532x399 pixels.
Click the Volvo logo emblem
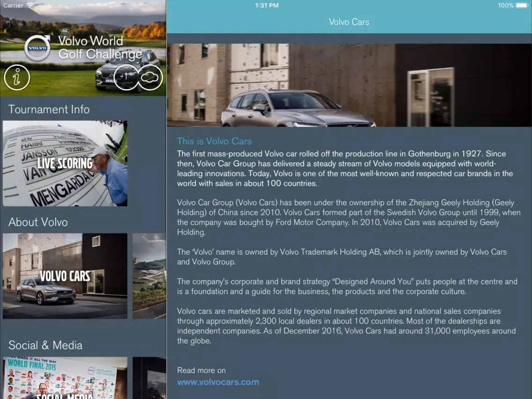(x=37, y=48)
